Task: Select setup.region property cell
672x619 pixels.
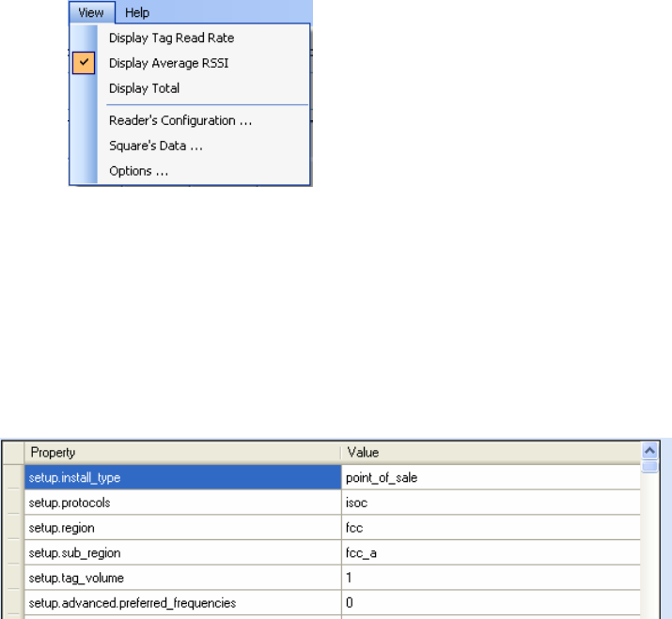Action: click(182, 528)
